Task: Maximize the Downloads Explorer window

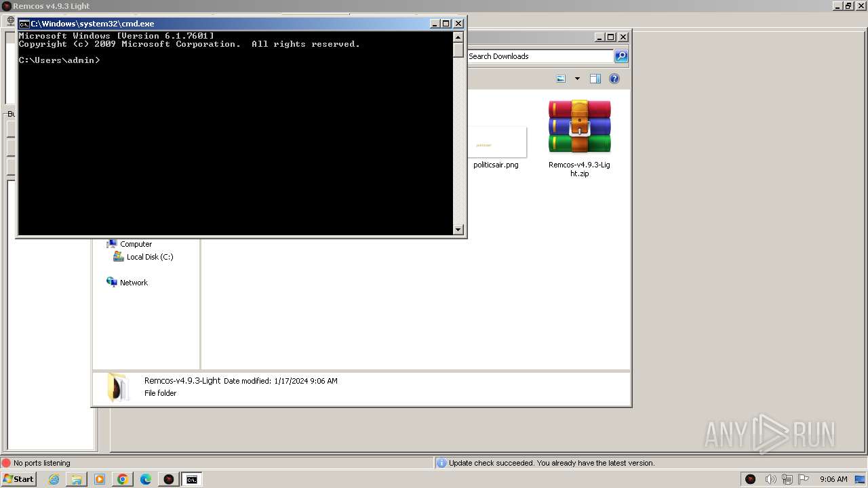Action: [x=611, y=37]
